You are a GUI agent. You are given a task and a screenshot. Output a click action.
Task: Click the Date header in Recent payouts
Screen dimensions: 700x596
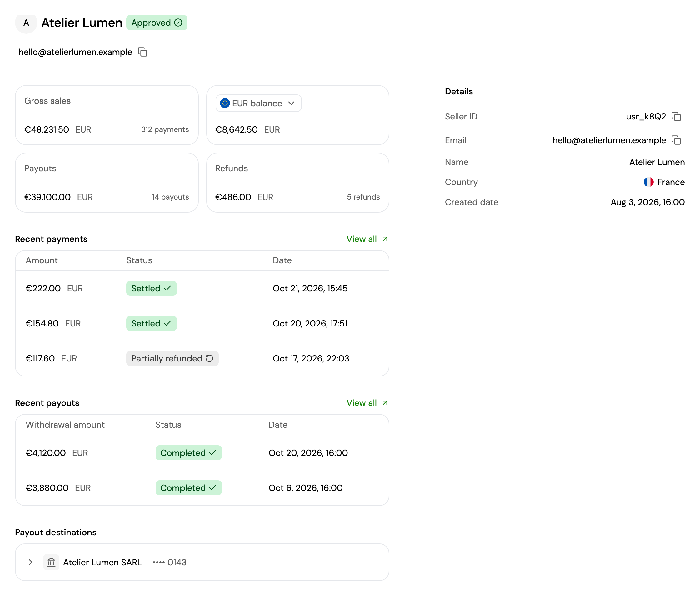click(278, 425)
